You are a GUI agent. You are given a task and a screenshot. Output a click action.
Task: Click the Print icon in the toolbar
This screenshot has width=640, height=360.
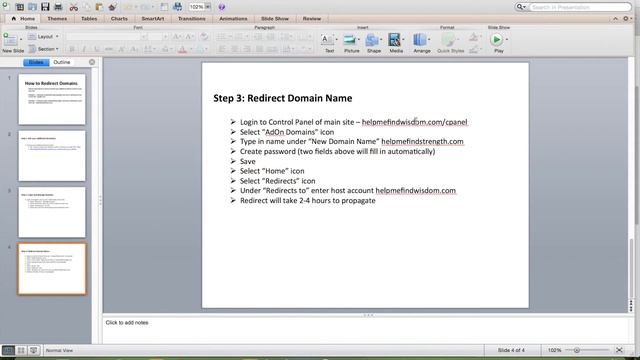coord(58,7)
